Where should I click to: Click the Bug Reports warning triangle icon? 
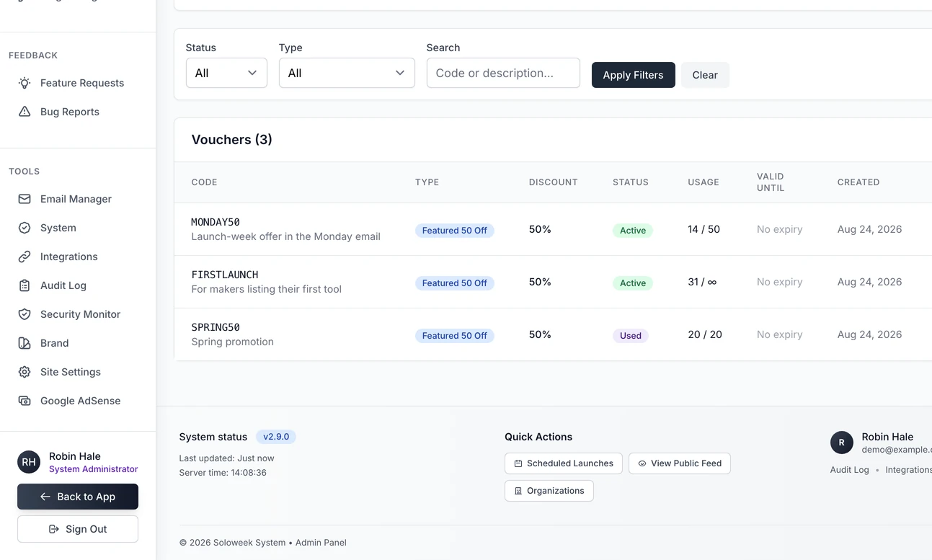[x=25, y=112]
